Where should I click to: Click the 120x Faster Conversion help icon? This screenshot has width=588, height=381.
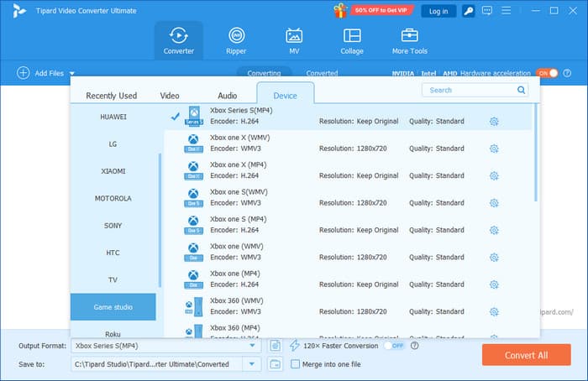[x=414, y=346]
